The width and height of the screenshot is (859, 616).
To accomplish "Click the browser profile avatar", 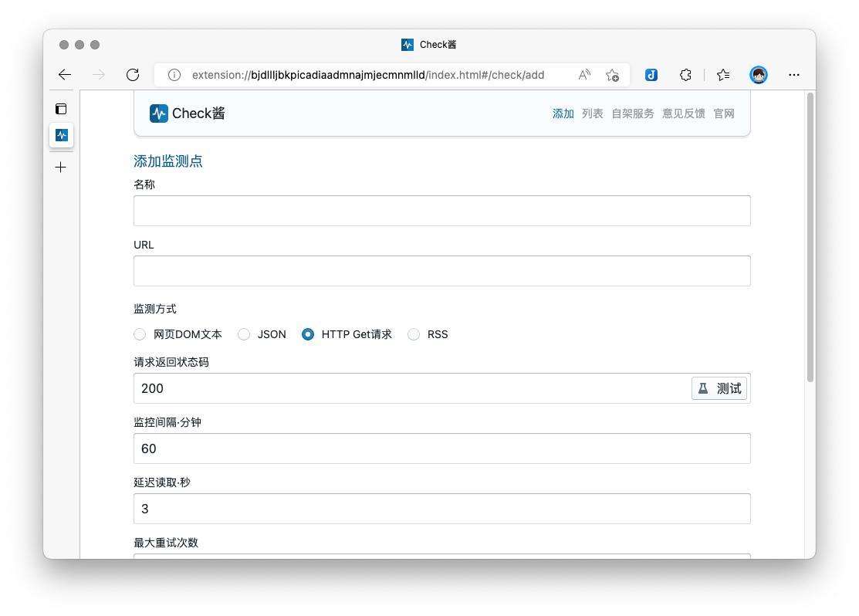I will 759,74.
